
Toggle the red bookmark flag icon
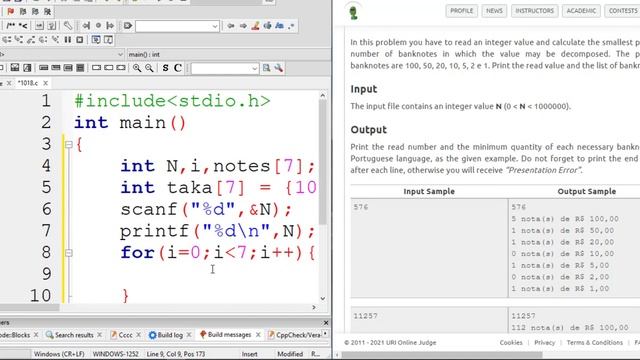[x=11, y=11]
